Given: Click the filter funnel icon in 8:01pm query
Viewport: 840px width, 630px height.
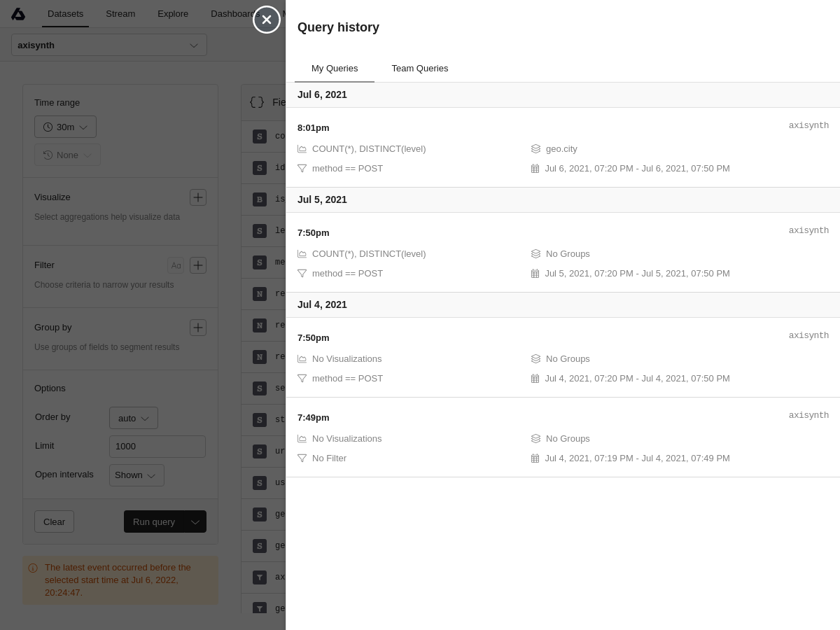Looking at the screenshot, I should 302,169.
